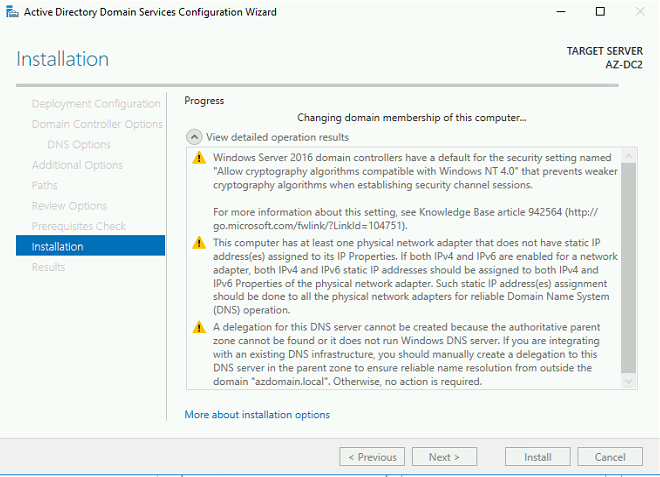
Task: Cancel the configuration wizard
Action: (x=610, y=457)
